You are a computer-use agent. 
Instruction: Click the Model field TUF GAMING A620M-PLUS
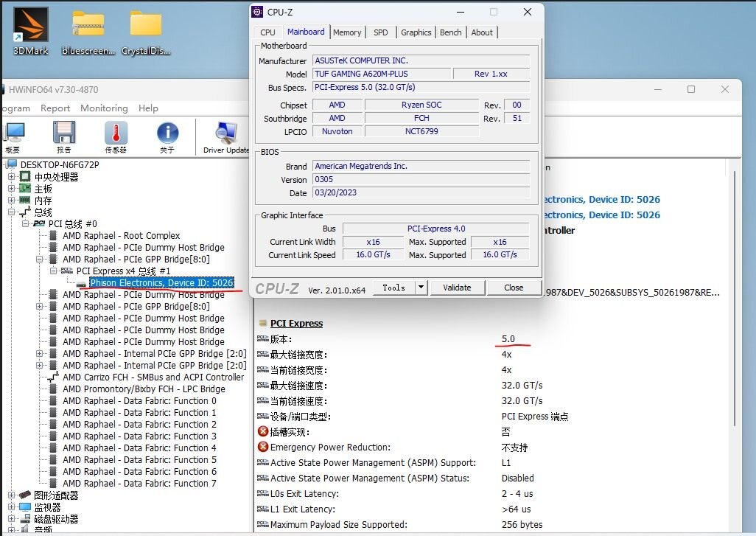pyautogui.click(x=382, y=74)
